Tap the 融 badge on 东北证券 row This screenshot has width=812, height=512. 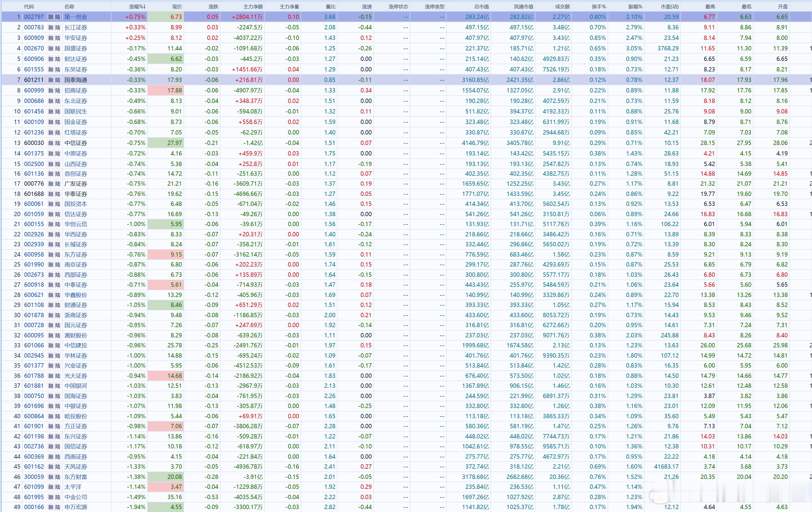click(51, 101)
